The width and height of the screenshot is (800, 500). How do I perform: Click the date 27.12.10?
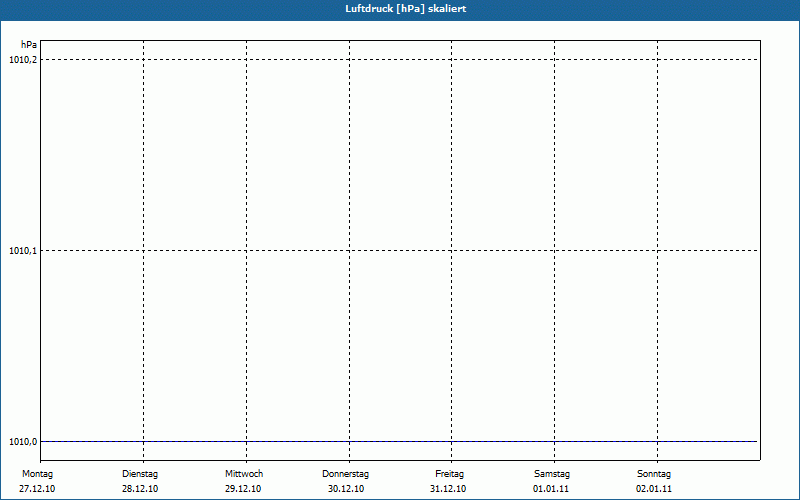click(37, 489)
